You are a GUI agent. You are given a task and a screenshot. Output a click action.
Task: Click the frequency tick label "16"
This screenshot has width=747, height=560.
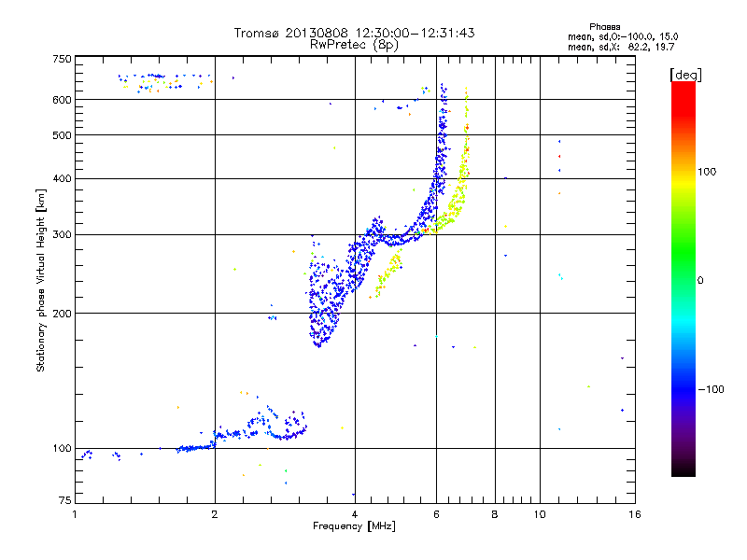(x=635, y=514)
